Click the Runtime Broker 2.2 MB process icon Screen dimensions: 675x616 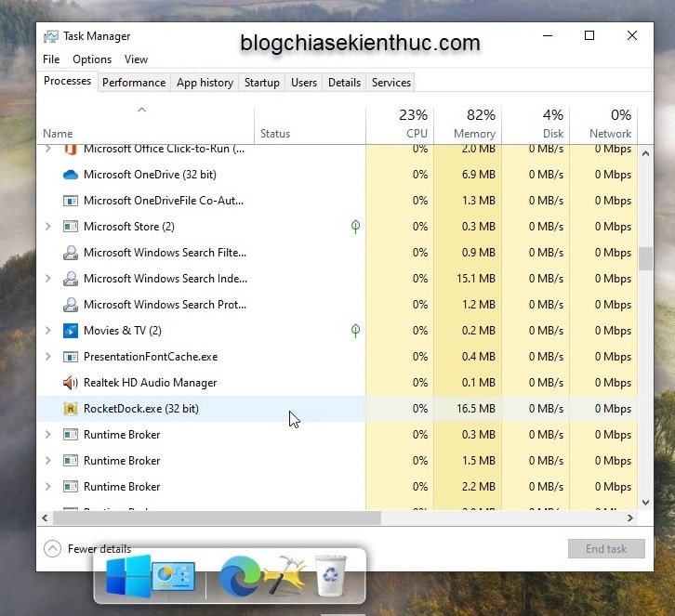[71, 487]
